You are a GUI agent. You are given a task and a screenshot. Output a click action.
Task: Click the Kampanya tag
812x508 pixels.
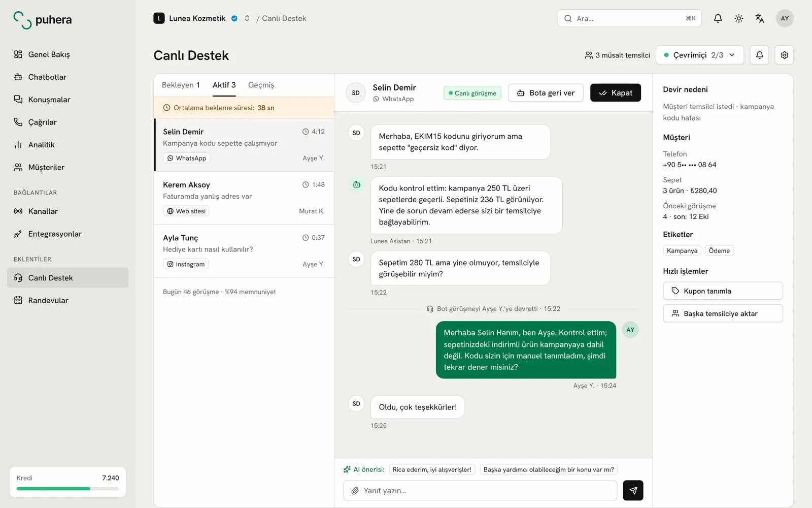pos(682,250)
